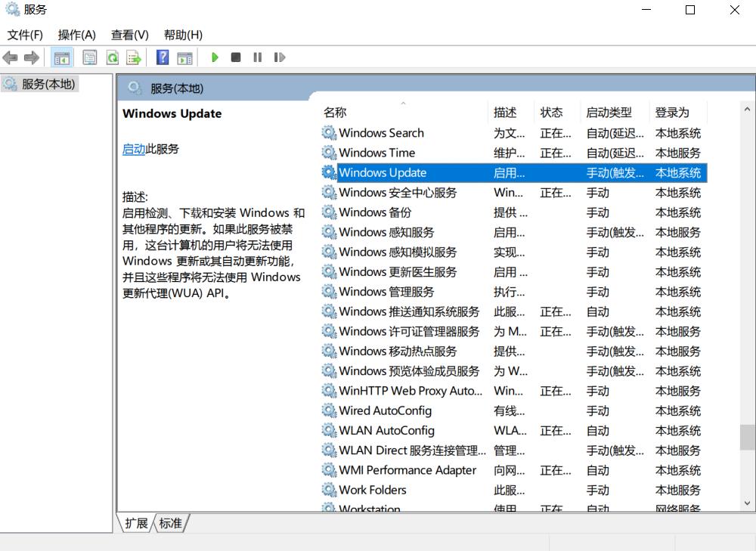
Task: Open the 操作(A) menu
Action: (76, 35)
